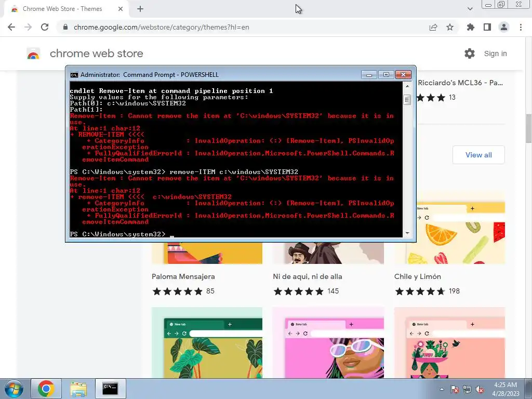The width and height of the screenshot is (532, 399).
Task: Click the Command Prompt scrollbar thumb
Action: (407, 100)
